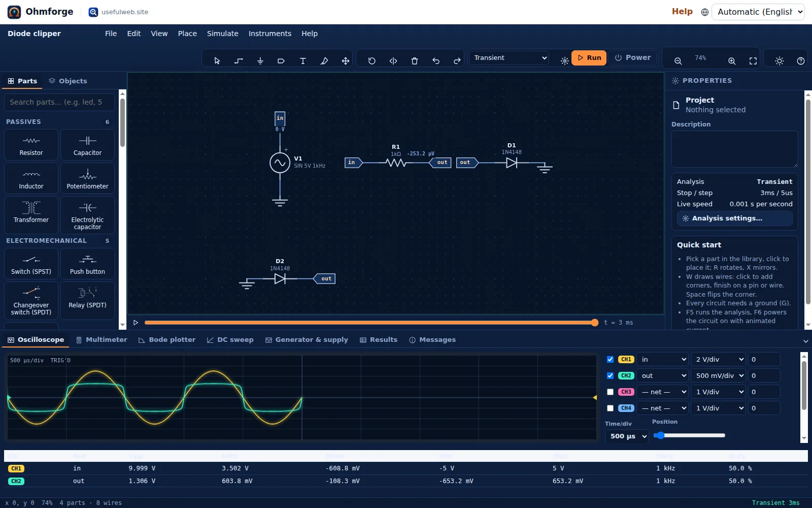Open Time/div dropdown 500 µs
This screenshot has width=812, height=508.
627,436
